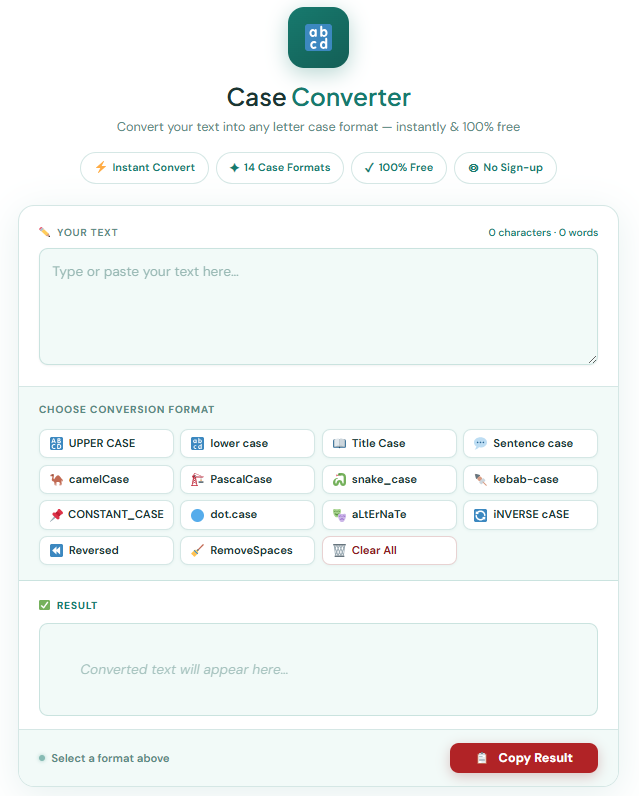Click the converted text result box
This screenshot has height=796, width=639.
point(318,670)
